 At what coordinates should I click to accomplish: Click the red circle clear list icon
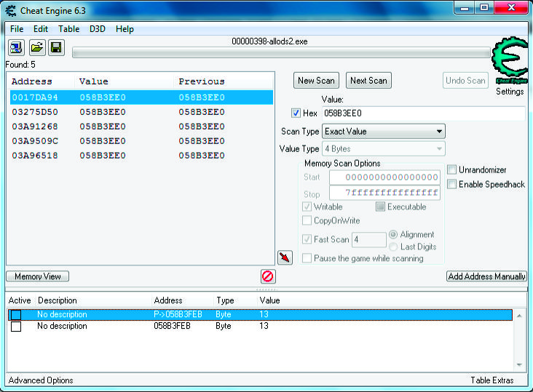pyautogui.click(x=267, y=276)
